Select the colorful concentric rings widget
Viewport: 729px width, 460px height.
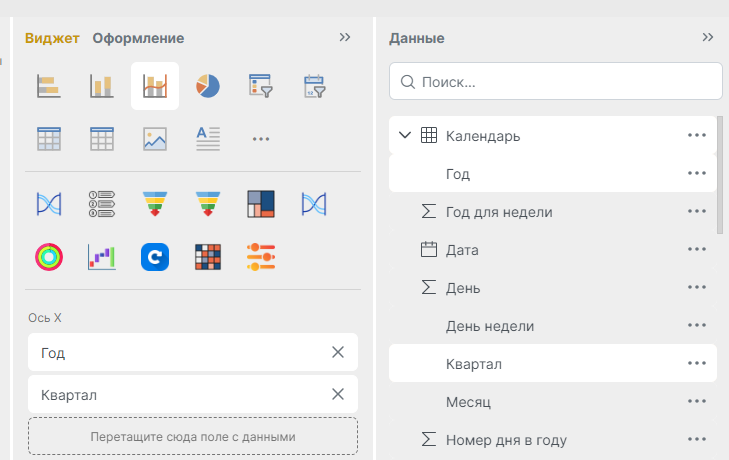[x=49, y=257]
